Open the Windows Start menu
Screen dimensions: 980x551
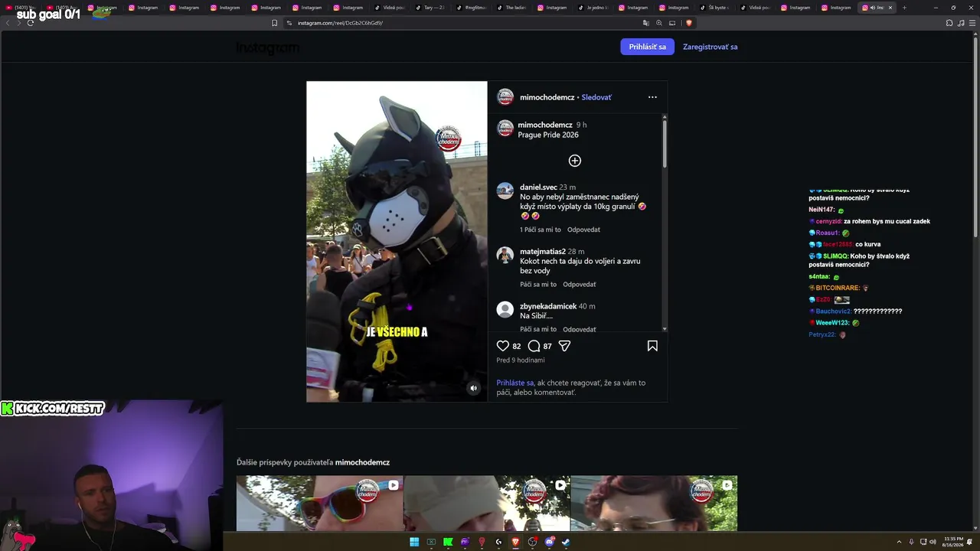pyautogui.click(x=414, y=542)
